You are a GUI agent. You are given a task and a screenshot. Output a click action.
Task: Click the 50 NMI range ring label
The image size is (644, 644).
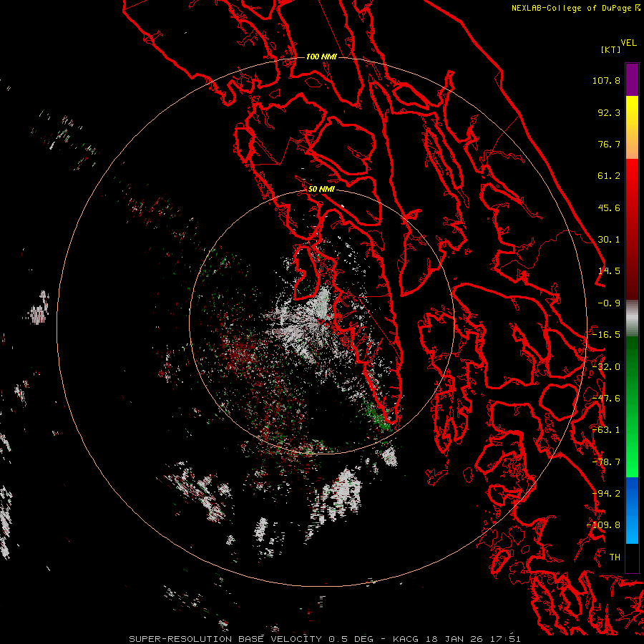pyautogui.click(x=321, y=189)
